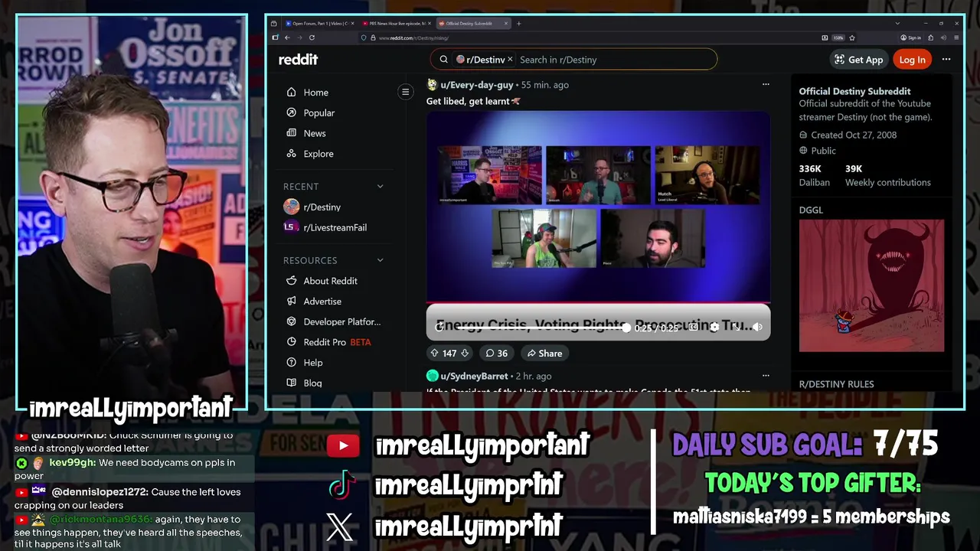The width and height of the screenshot is (980, 551).
Task: Click the Log In button
Action: (912, 60)
